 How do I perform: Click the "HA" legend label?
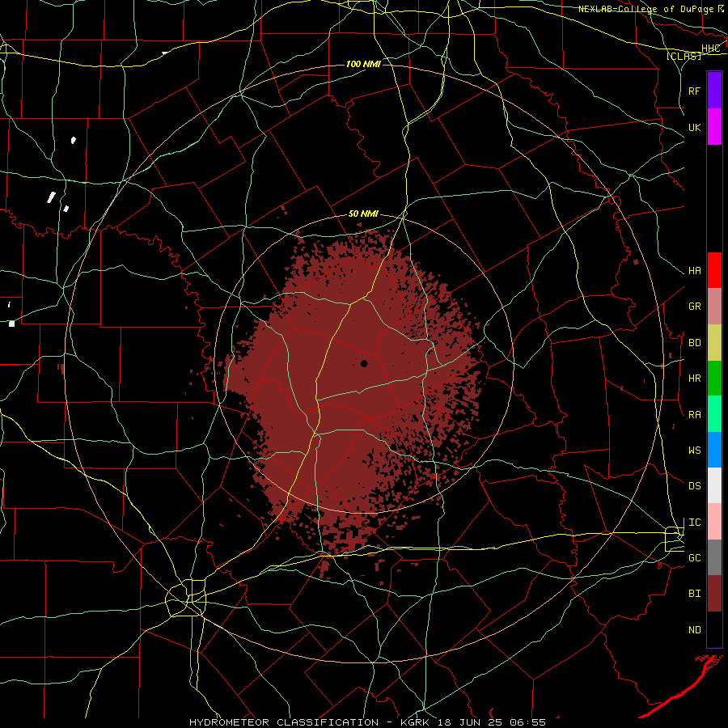[x=694, y=271]
